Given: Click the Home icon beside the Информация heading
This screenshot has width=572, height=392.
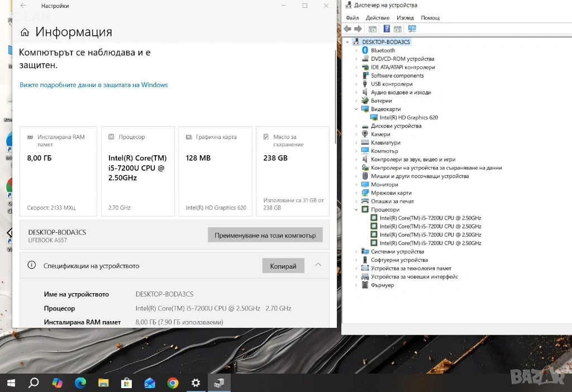Looking at the screenshot, I should [25, 32].
